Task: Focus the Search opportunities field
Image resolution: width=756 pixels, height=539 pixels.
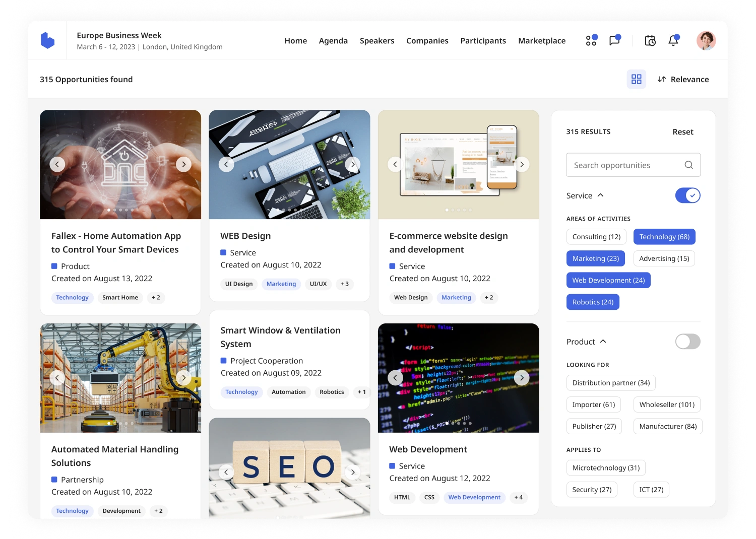Action: click(625, 165)
